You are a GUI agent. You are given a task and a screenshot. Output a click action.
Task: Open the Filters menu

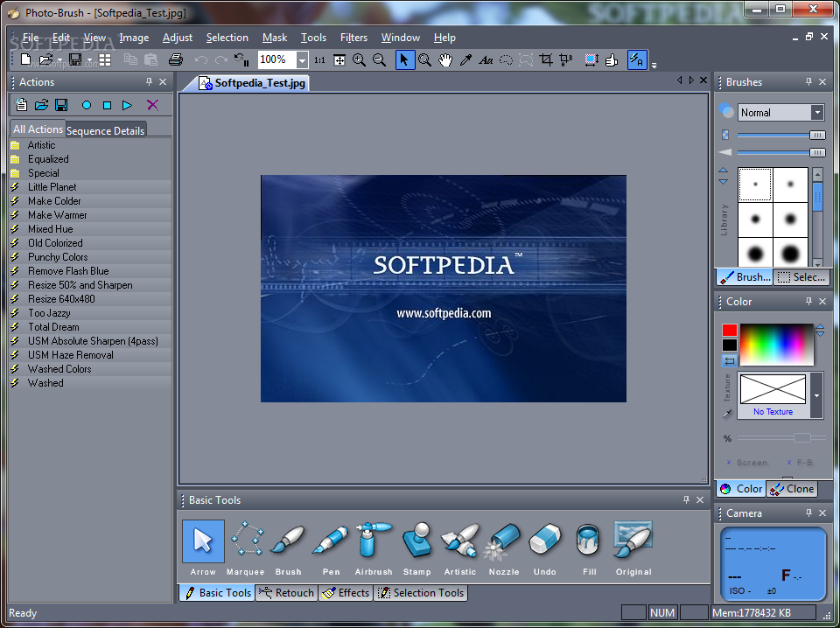[x=353, y=38]
